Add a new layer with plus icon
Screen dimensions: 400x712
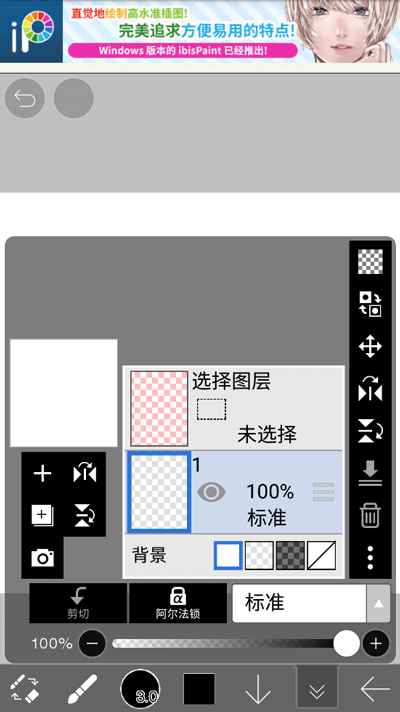coord(42,474)
